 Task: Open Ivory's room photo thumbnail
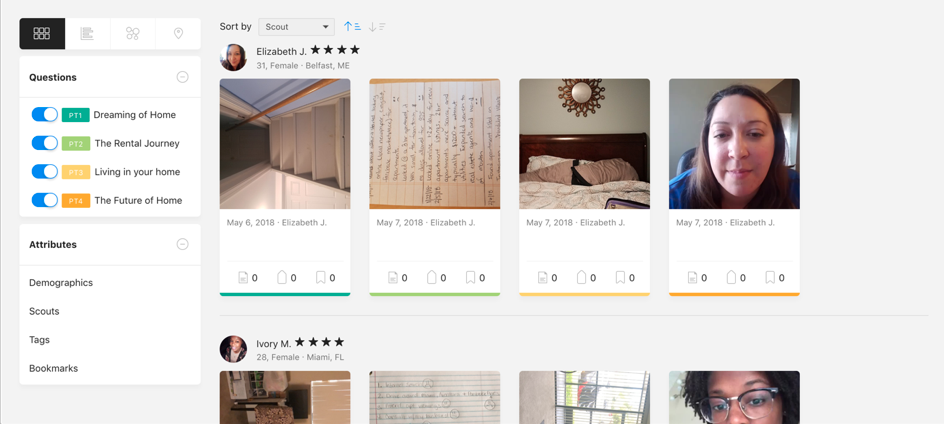point(285,398)
